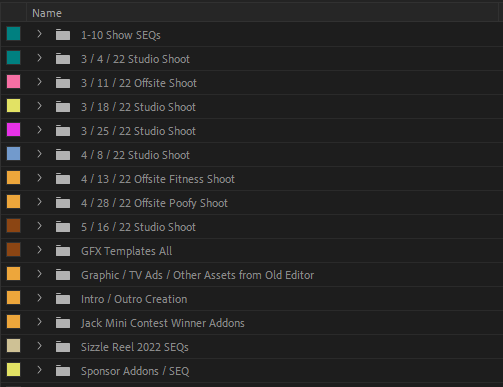Screen dimensions: 503x387
Task: Expand the 3 / 18 / 22 Studio Shoot bin
Action: tap(39, 106)
